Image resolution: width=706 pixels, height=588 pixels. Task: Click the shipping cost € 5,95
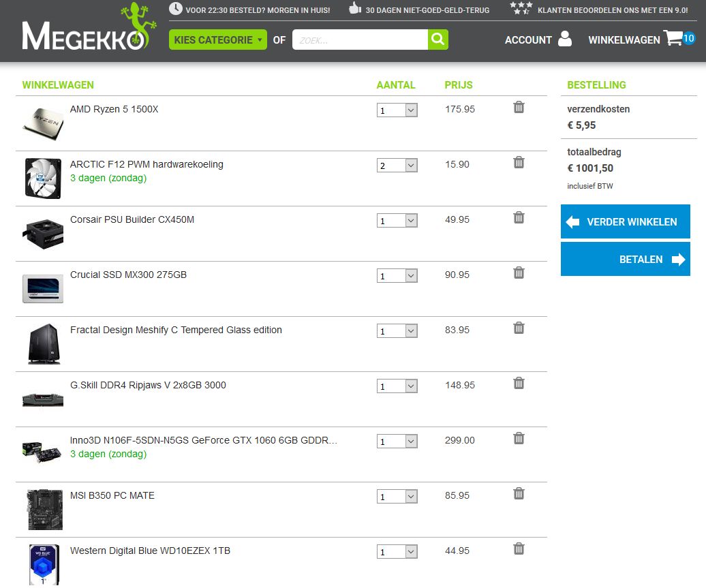point(581,125)
